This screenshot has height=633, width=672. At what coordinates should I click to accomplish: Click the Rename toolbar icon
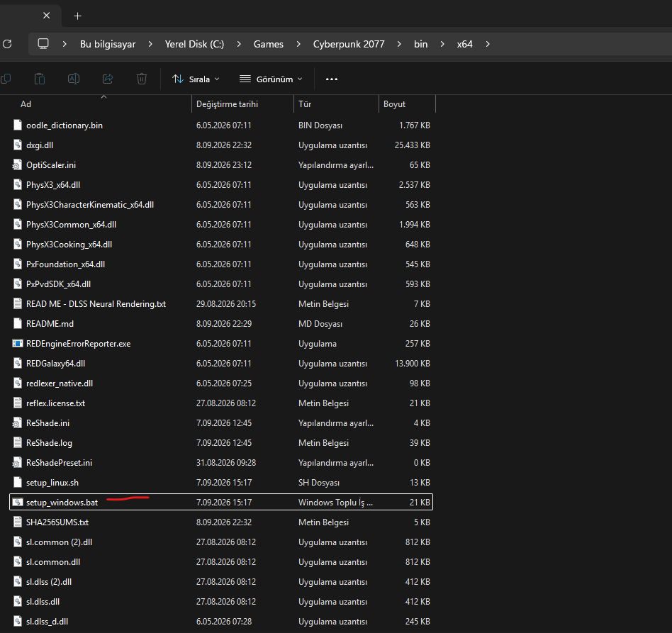[x=74, y=79]
